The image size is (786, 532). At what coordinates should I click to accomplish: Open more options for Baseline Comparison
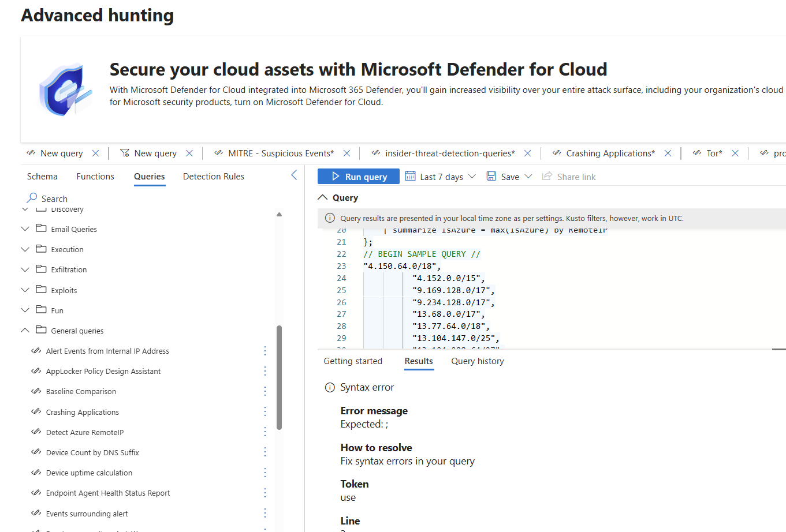265,391
